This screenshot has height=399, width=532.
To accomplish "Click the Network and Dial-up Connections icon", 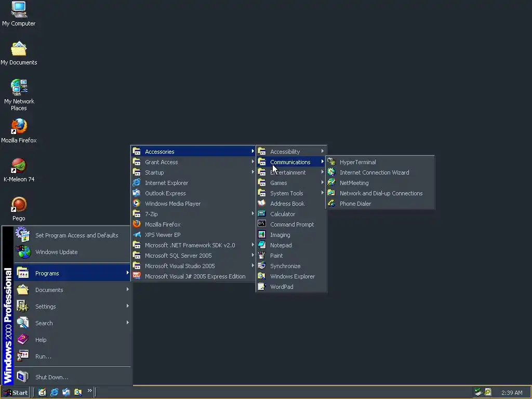I will (331, 193).
